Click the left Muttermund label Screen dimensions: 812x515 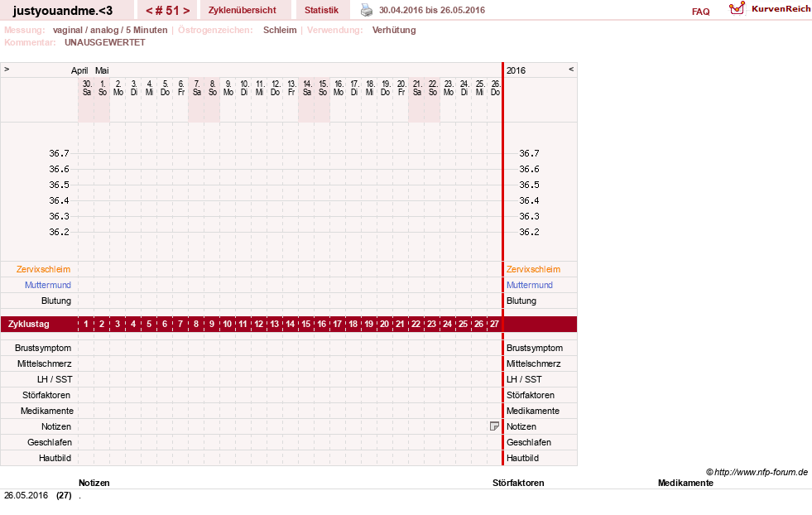click(x=48, y=285)
